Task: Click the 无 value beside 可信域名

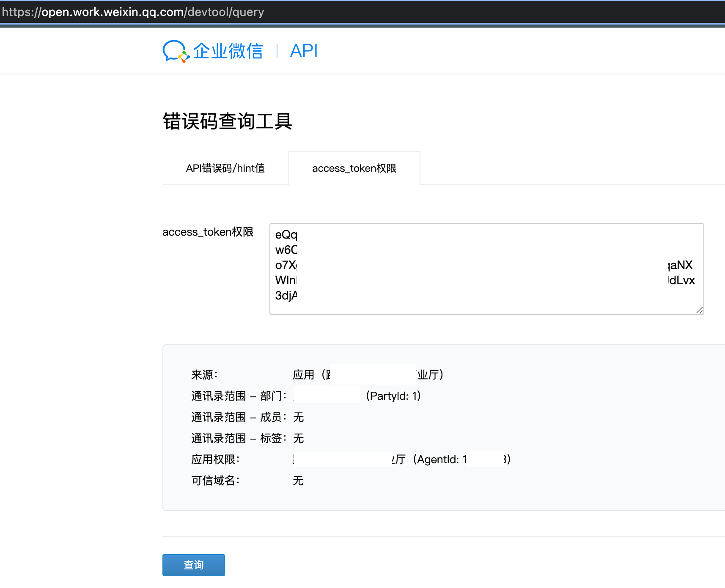Action: (x=298, y=481)
